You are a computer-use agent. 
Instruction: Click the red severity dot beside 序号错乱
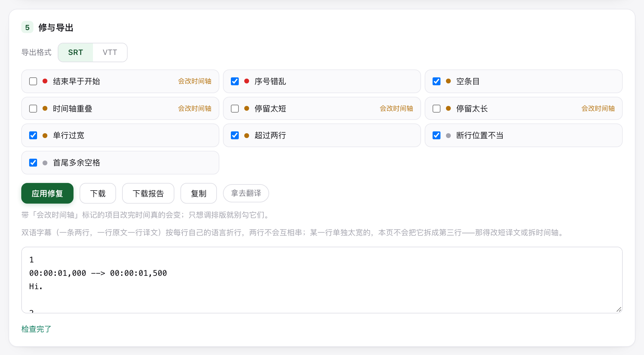pos(247,81)
